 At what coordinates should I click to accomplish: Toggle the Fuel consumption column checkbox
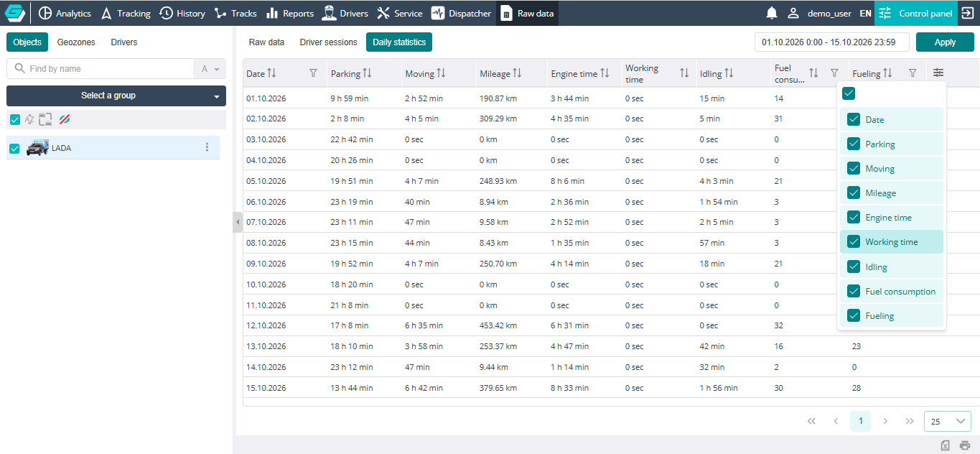pyautogui.click(x=854, y=291)
